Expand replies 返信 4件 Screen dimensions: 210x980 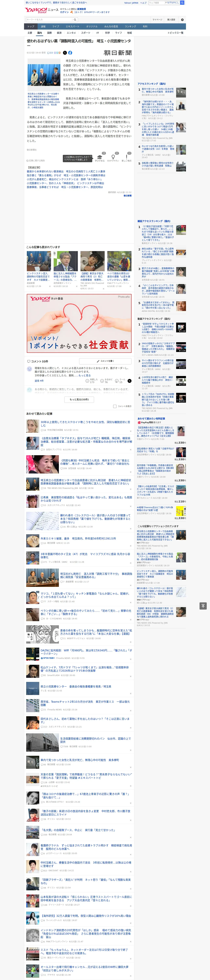(39, 381)
